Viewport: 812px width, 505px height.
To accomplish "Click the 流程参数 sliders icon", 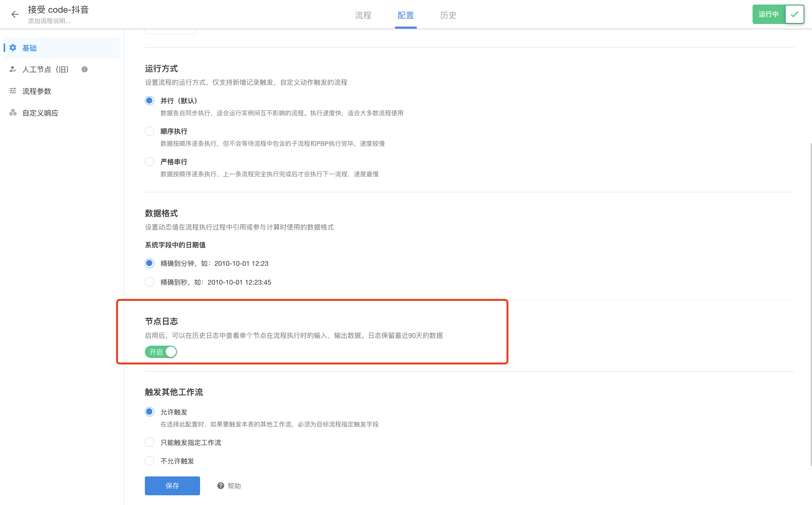I will tap(13, 91).
